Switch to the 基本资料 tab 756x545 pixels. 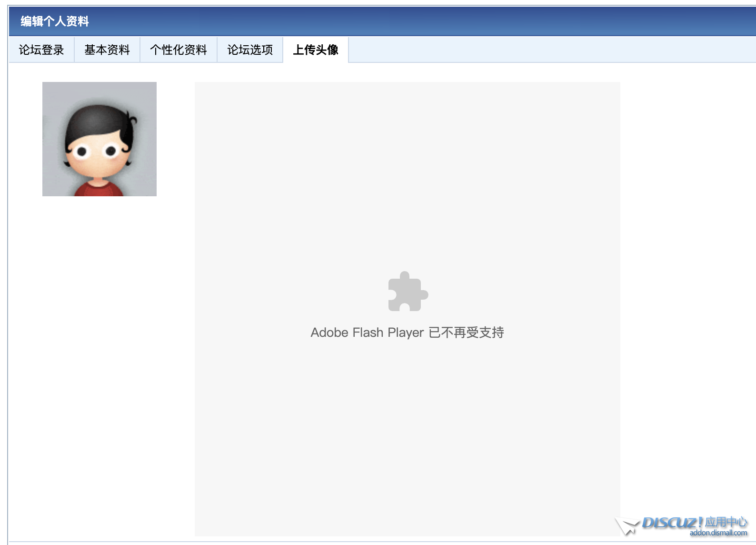pos(107,50)
